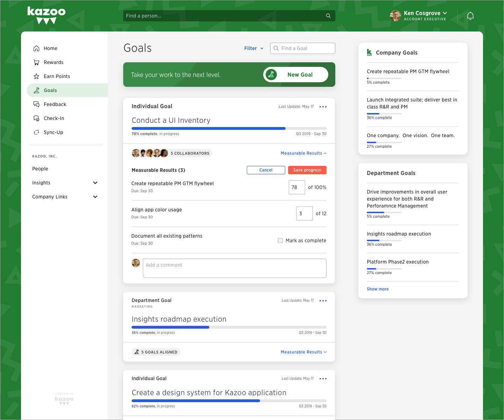Screen dimensions: 504x420
Task: Open department goal Platform Phase2 execution
Action: coord(398,262)
